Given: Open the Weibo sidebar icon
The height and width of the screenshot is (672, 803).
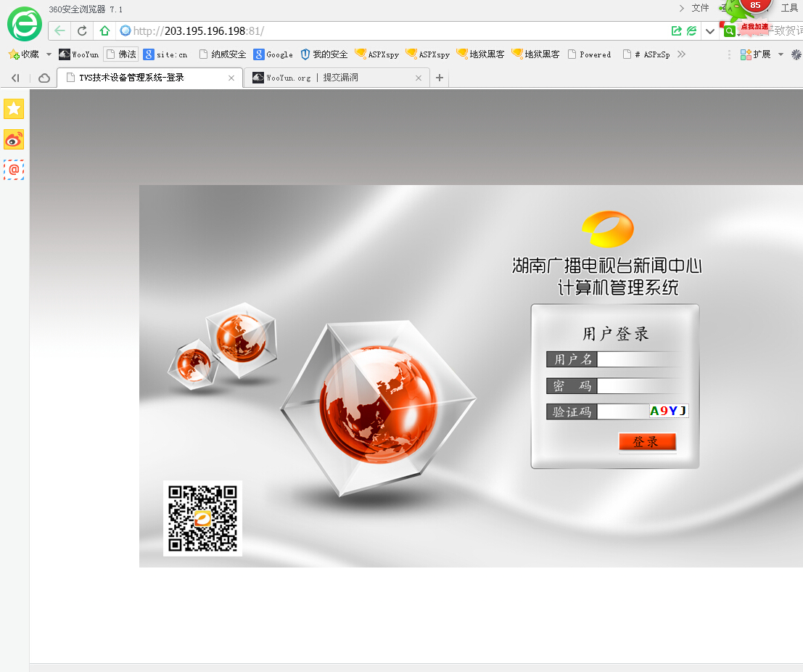Looking at the screenshot, I should click(14, 139).
